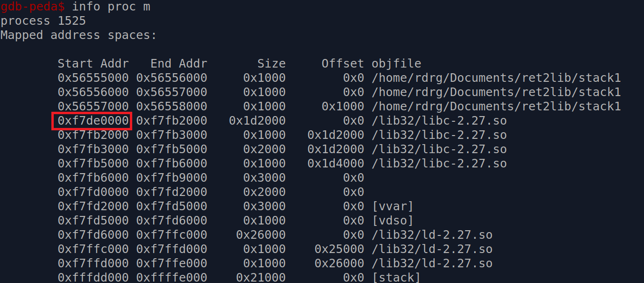Click the [stack] objfile entry

tap(397, 278)
